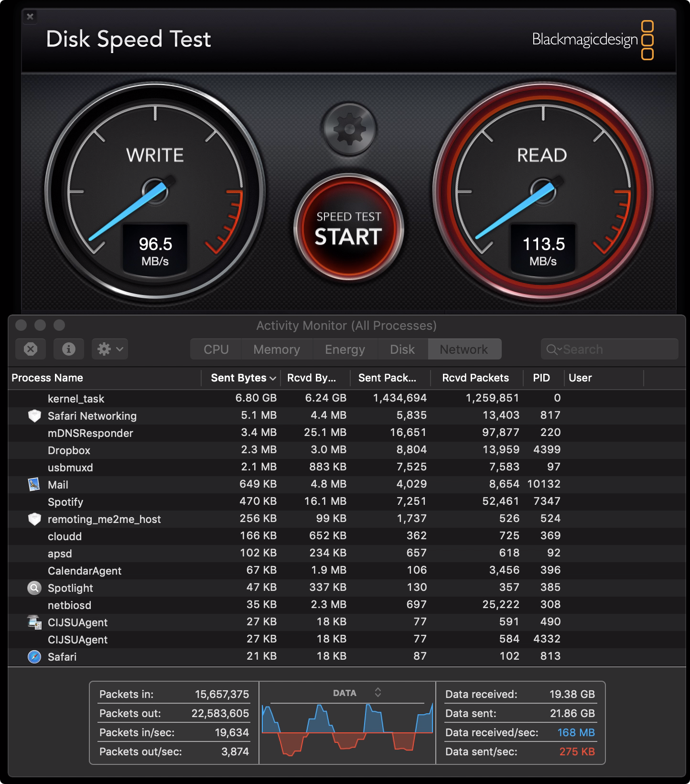Select the netbiosd process row
The height and width of the screenshot is (784, 690).
pyautogui.click(x=347, y=605)
